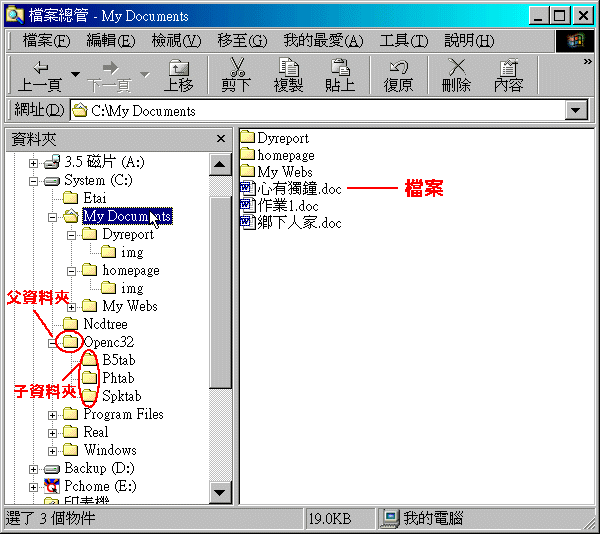Select Dyreport folder in file list
The width and height of the screenshot is (600, 534).
[x=275, y=138]
